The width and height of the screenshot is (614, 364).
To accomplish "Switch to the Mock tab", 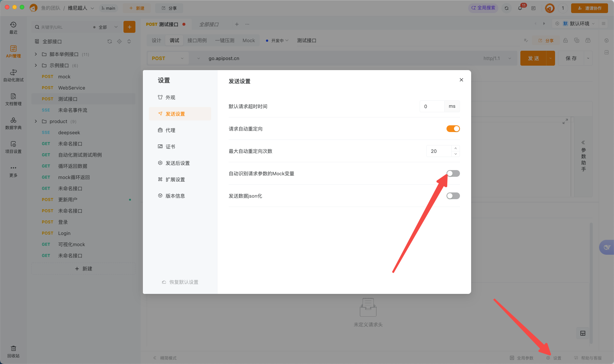I will point(248,40).
